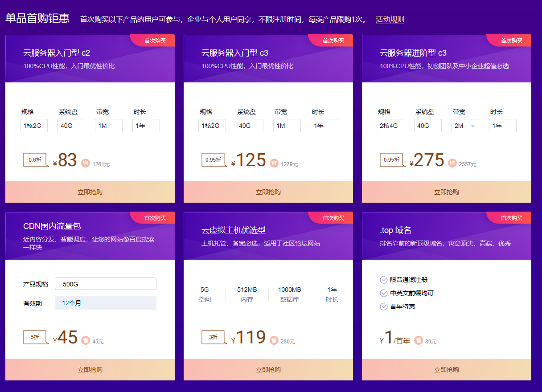Click the 1核2G spec field on c3 入门型
Image resolution: width=542 pixels, height=392 pixels.
[x=212, y=126]
